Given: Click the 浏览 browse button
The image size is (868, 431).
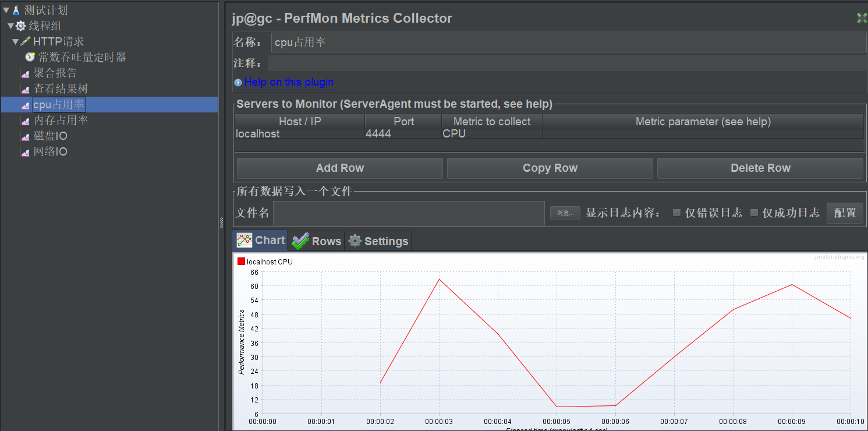Looking at the screenshot, I should pyautogui.click(x=565, y=213).
